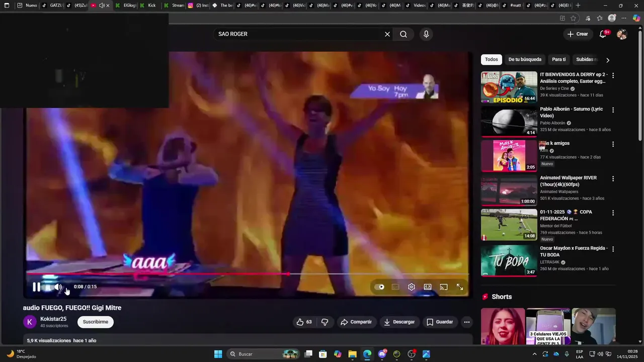Image resolution: width=644 pixels, height=362 pixels.
Task: Open options for Pablo Alborán Saturno video
Action: tap(613, 110)
